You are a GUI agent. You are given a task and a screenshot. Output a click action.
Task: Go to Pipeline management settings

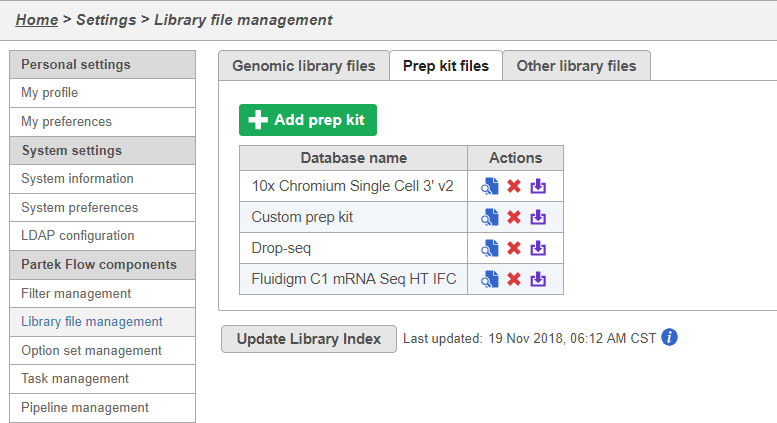click(85, 408)
